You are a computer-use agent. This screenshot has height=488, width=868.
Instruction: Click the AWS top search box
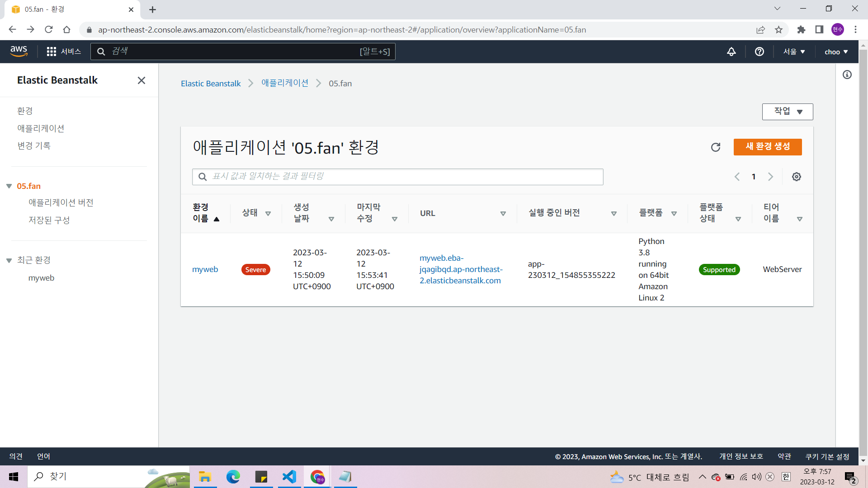(x=243, y=52)
